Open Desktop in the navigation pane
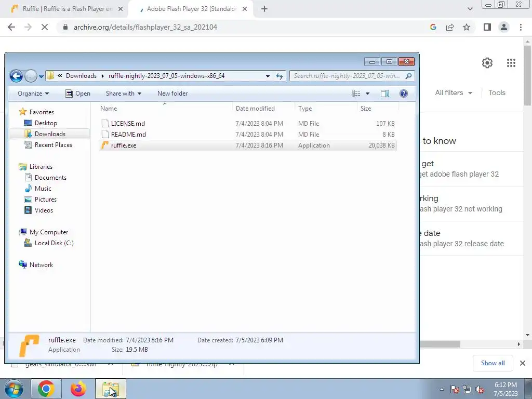The width and height of the screenshot is (532, 399). [x=46, y=123]
